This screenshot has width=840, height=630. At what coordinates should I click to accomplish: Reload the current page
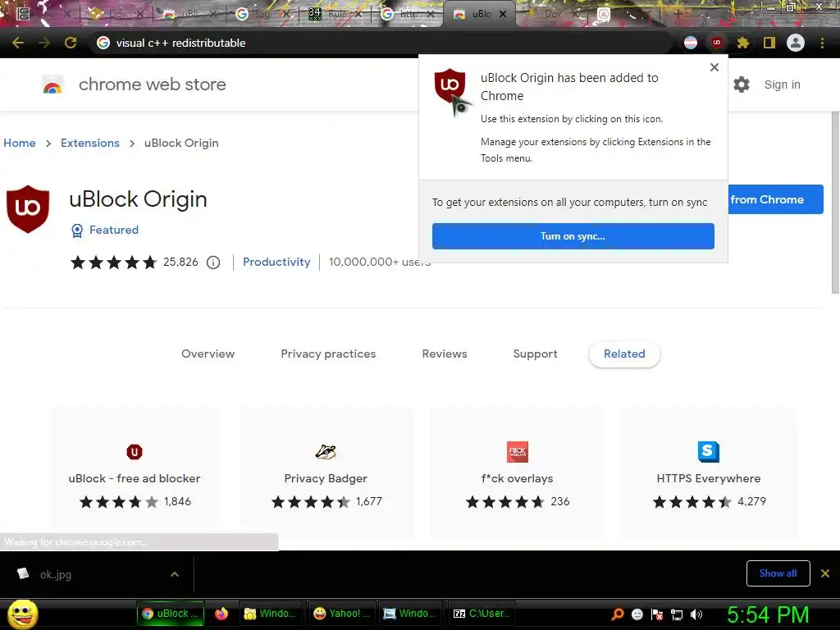[71, 43]
